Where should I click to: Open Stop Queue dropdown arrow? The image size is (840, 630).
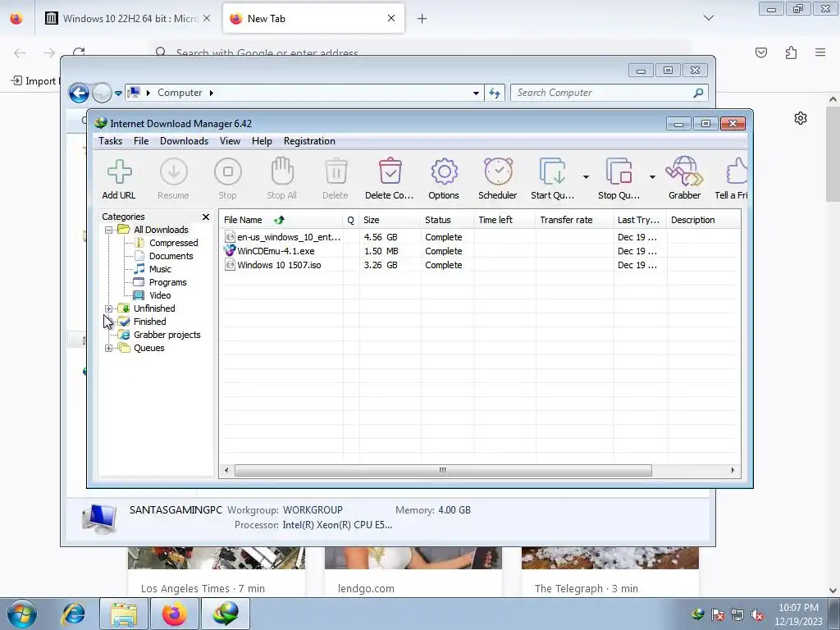point(652,177)
